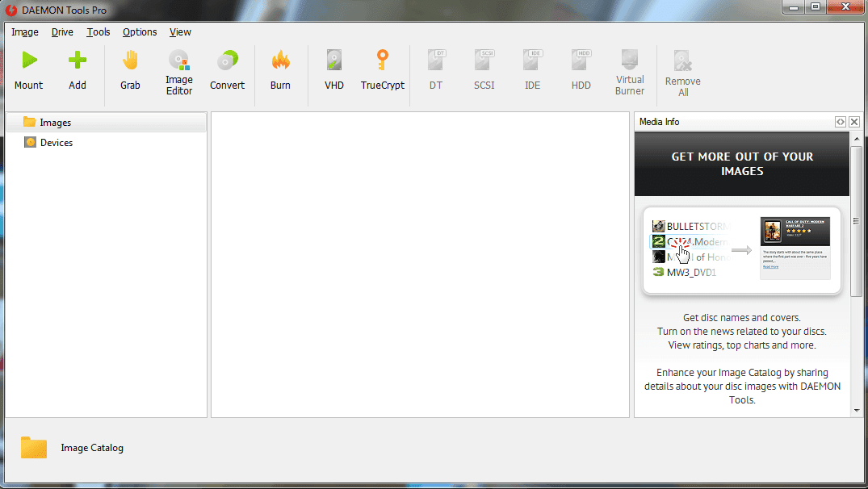Add an HDD virtual drive
Screen dimensions: 868x489
click(x=581, y=60)
